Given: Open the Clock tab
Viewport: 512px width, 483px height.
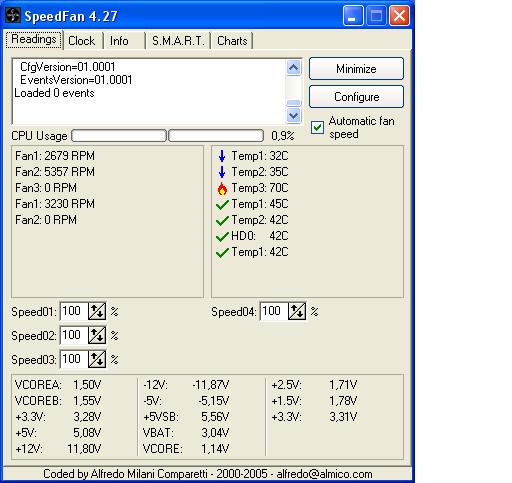Looking at the screenshot, I should [x=82, y=41].
